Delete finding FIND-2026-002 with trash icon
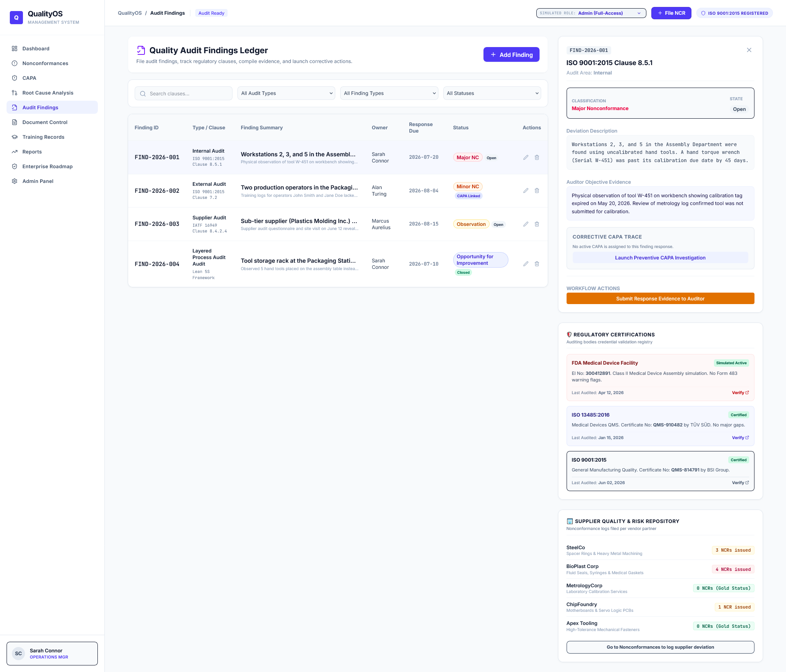786x672 pixels. point(537,191)
